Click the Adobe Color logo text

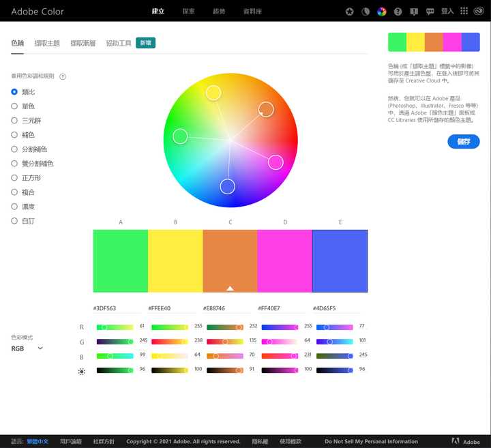pos(38,12)
